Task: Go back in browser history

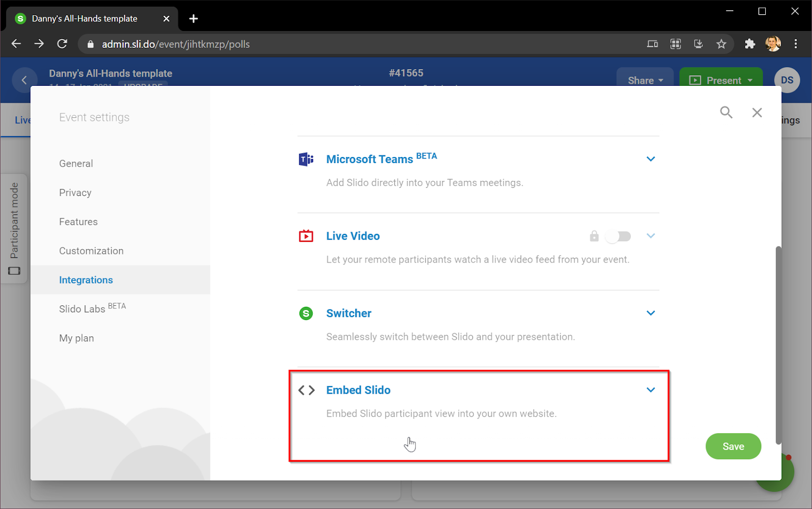Action: (x=16, y=44)
